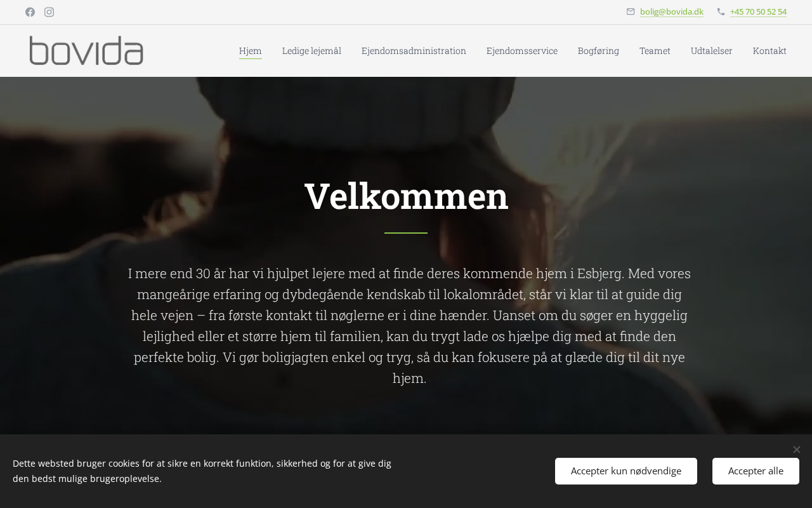Dismiss the cookie banner with X

click(x=797, y=450)
